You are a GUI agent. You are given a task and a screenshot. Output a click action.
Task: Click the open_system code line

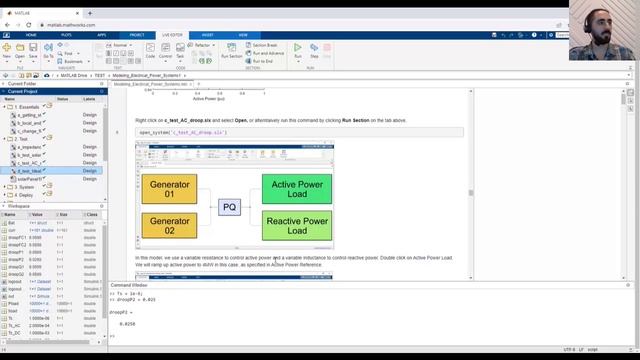coord(300,132)
